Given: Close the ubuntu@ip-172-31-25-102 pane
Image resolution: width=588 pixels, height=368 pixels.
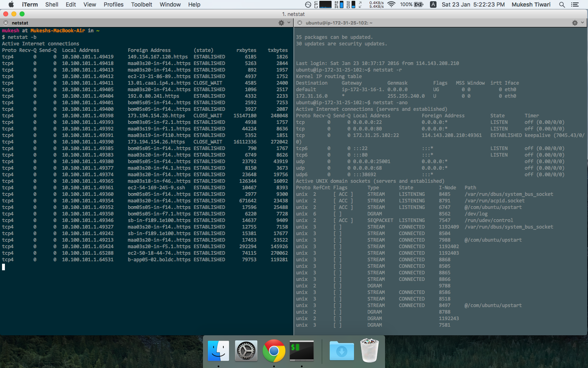Looking at the screenshot, I should [x=300, y=23].
